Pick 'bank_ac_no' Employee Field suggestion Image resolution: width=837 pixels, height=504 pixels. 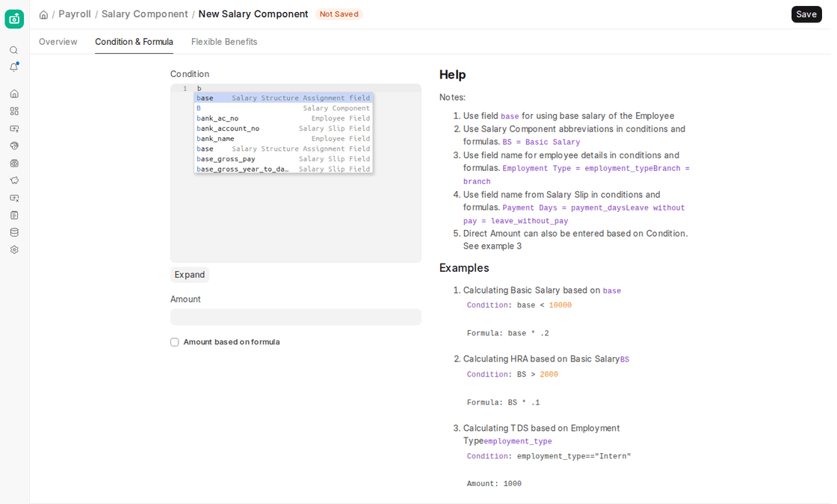[x=283, y=119]
